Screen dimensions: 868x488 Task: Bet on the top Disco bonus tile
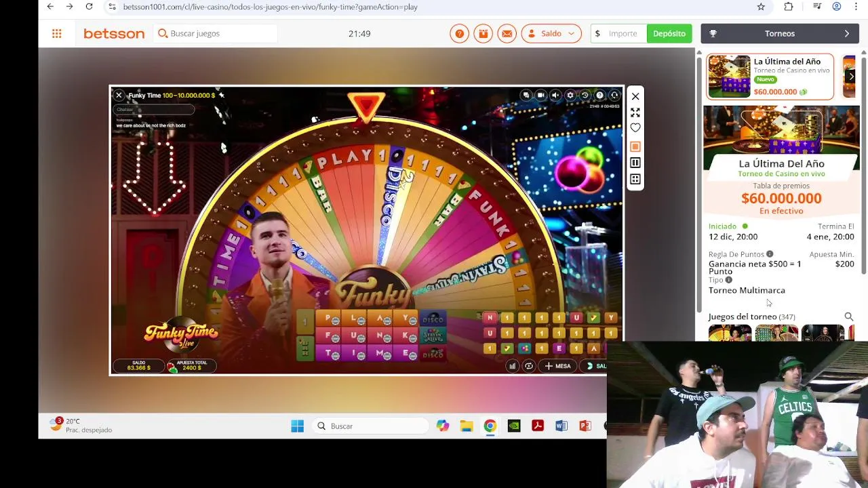point(433,319)
